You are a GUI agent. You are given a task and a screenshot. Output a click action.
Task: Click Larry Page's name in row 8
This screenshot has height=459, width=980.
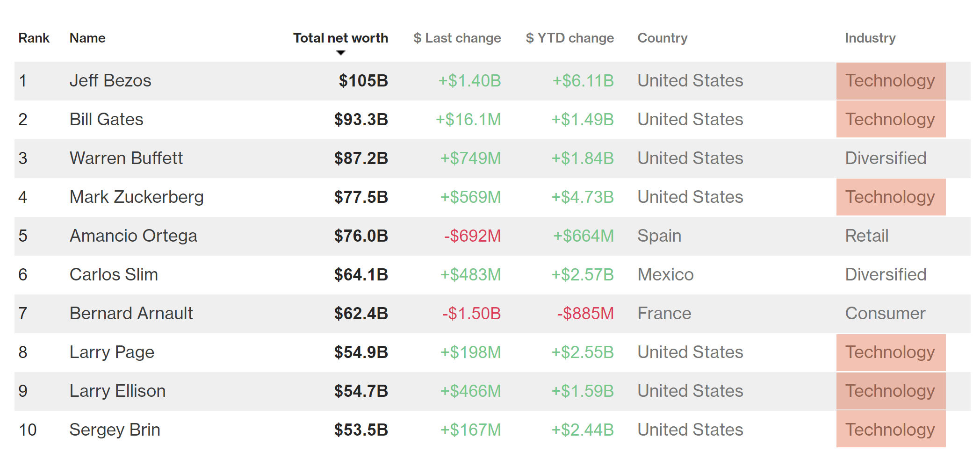[x=112, y=352]
